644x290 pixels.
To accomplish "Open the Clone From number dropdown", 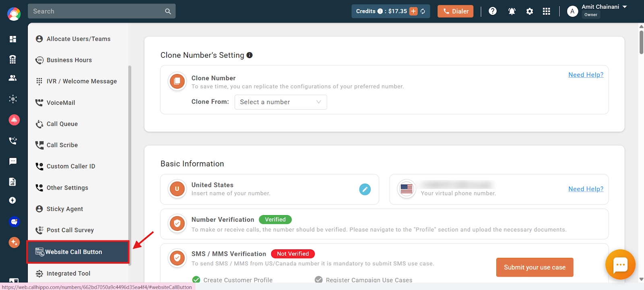I will (281, 102).
